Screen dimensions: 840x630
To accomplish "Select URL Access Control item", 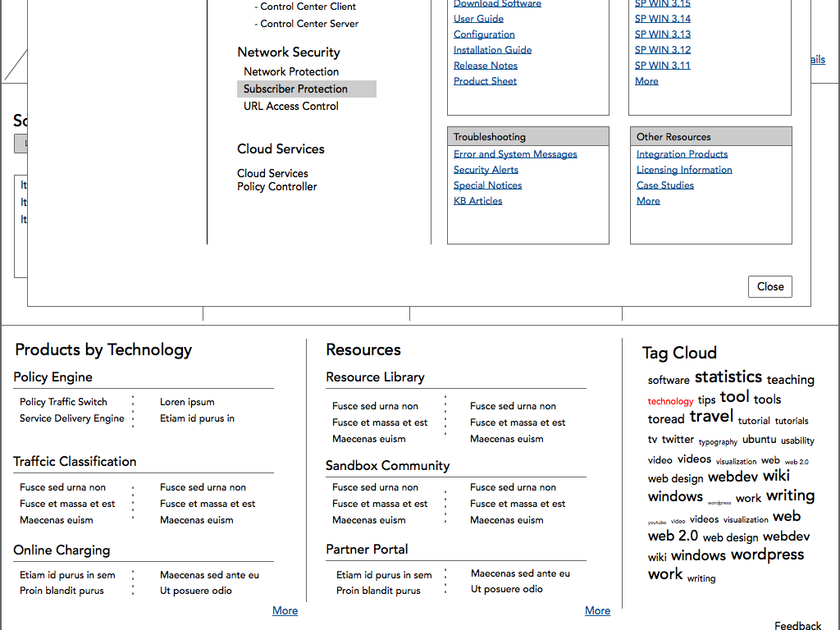I will pos(291,106).
